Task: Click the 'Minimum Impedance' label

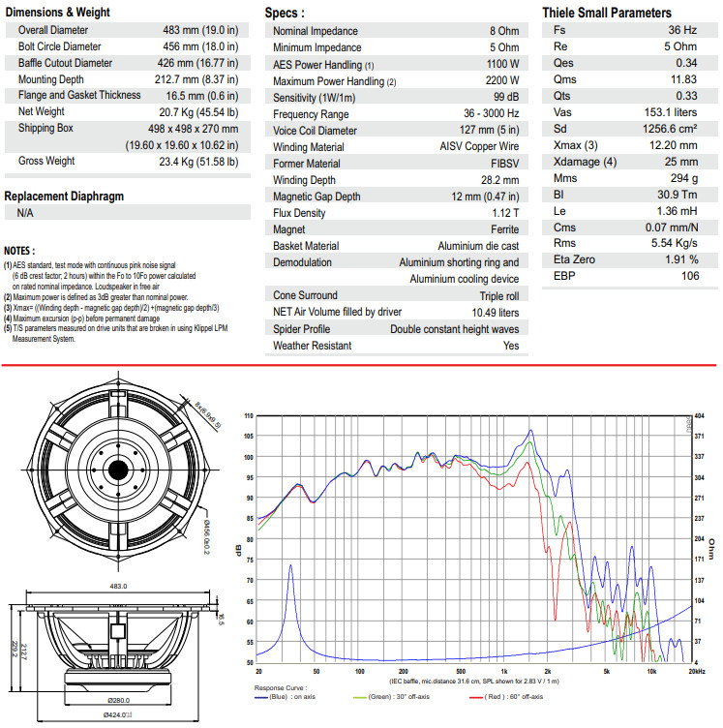Action: [x=316, y=47]
